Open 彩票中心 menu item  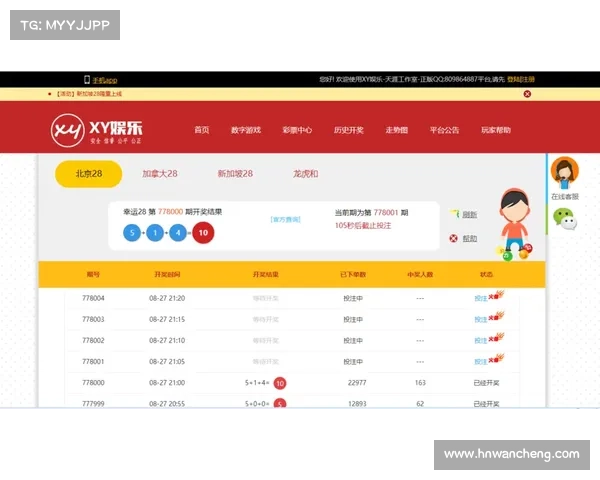coord(297,130)
